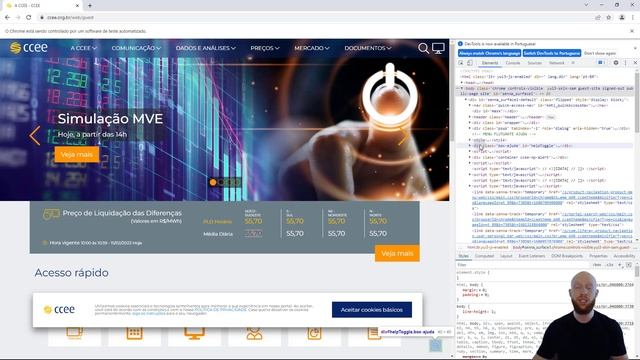Open the Chrome tab search chevron
This screenshot has height=360, width=640.
tap(586, 5)
